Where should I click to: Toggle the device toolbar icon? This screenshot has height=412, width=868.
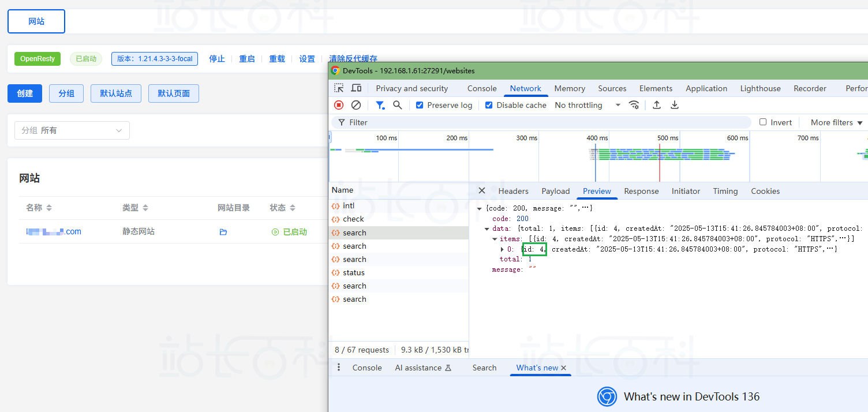tap(356, 88)
